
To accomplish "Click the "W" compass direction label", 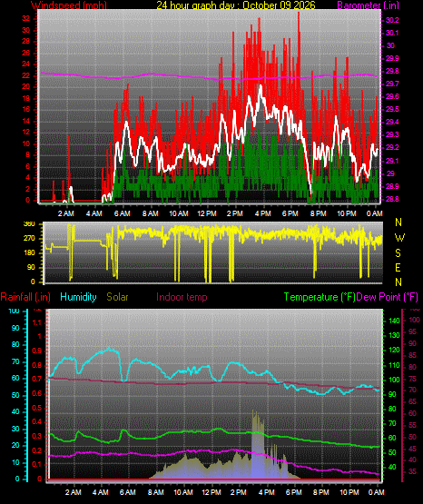I will [399, 238].
